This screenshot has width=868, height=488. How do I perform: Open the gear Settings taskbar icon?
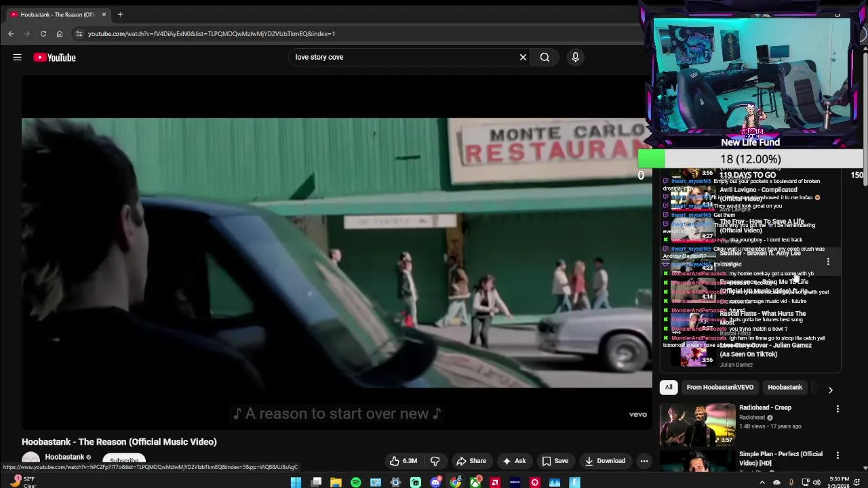396,483
